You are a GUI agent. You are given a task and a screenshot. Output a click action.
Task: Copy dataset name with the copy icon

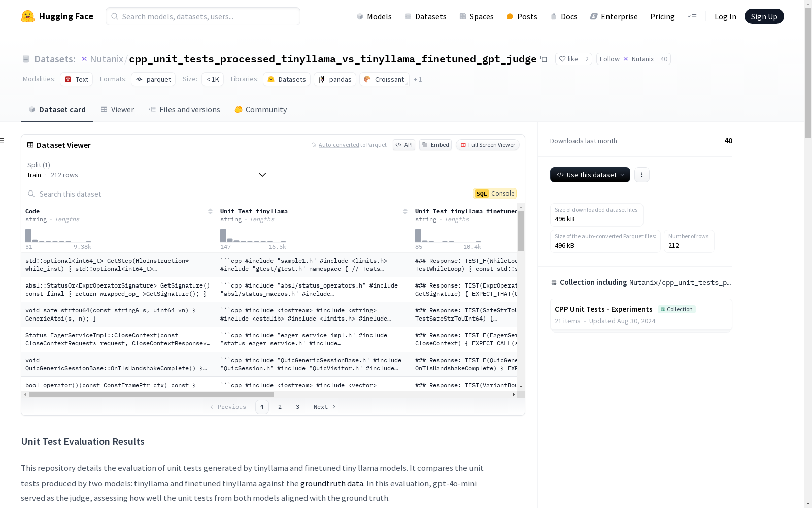pyautogui.click(x=544, y=59)
